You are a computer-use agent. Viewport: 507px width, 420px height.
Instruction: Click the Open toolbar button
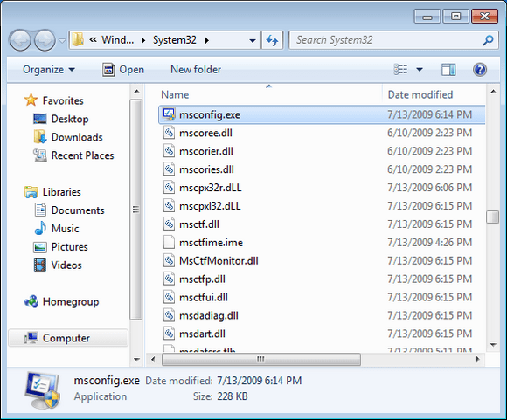click(123, 70)
